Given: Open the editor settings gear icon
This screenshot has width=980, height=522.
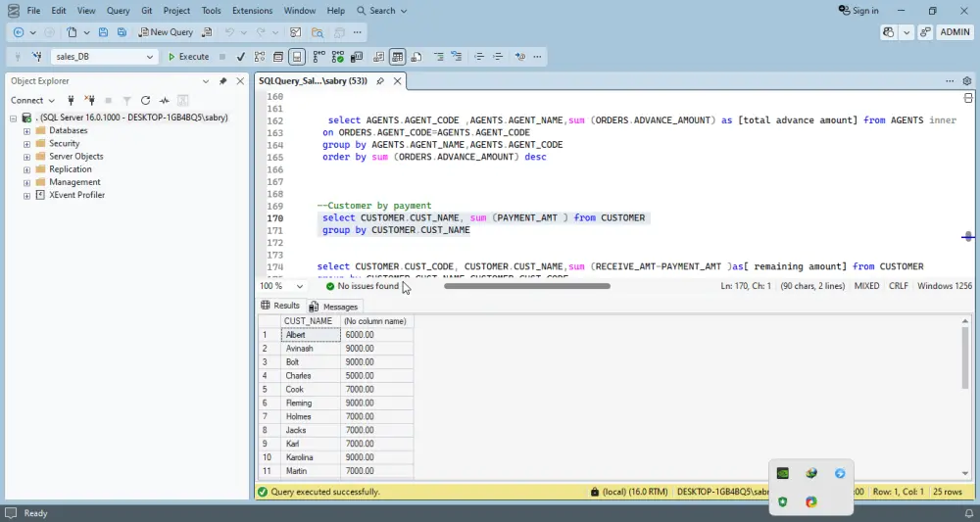Looking at the screenshot, I should click(967, 81).
